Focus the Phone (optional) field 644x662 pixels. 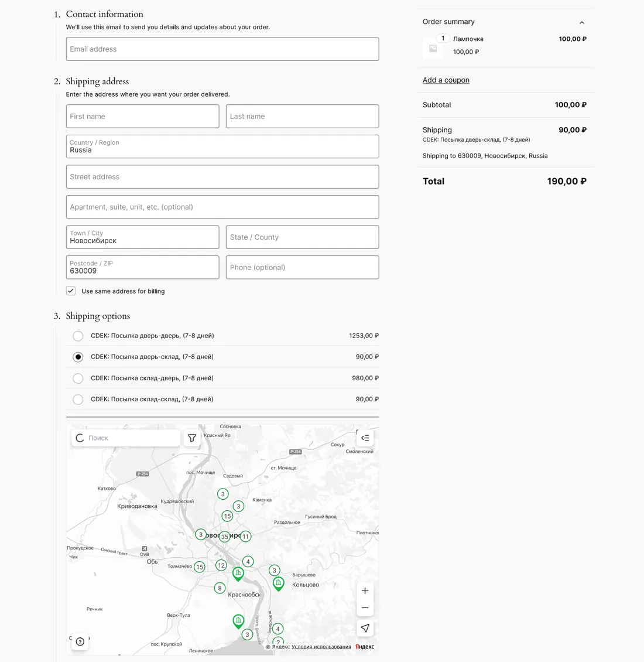click(x=303, y=267)
